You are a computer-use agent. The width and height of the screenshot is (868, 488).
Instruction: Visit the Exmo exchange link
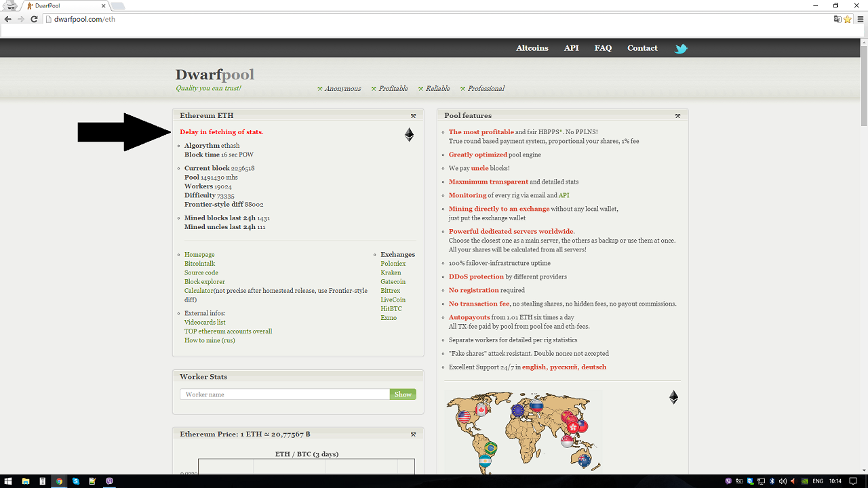tap(389, 318)
